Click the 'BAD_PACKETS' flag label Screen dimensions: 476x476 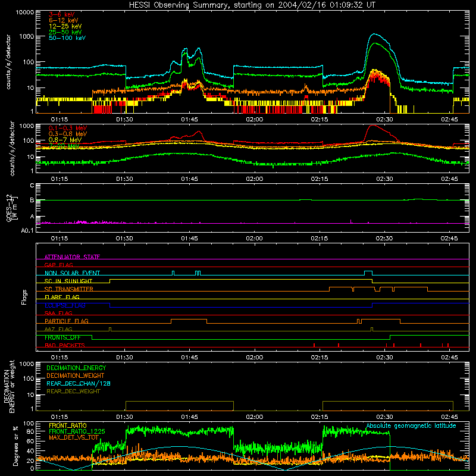65,345
